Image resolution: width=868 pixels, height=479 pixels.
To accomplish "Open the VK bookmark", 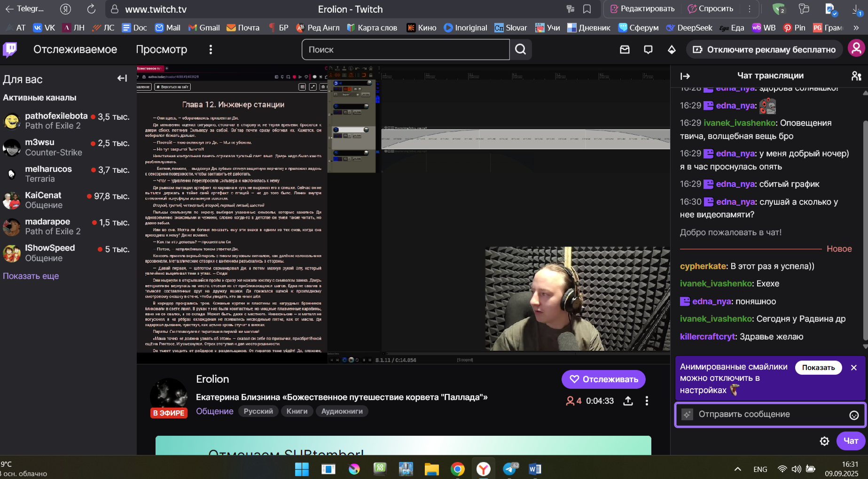I will [x=44, y=28].
